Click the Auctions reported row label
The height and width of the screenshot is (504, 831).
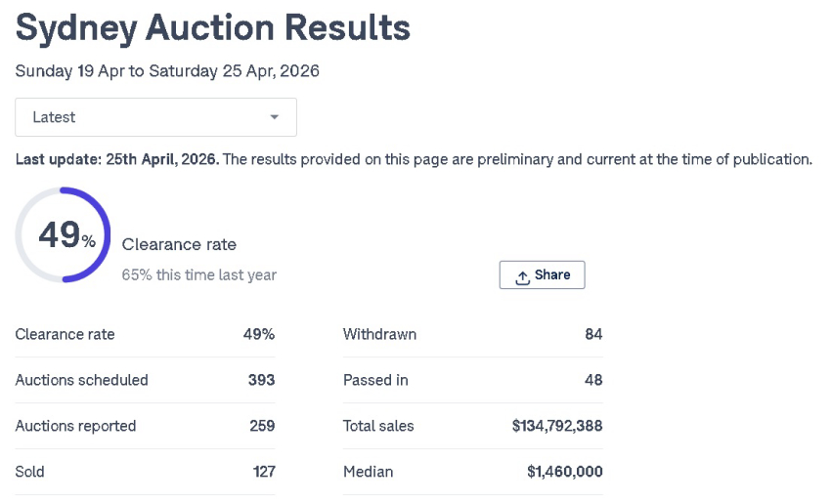(75, 426)
